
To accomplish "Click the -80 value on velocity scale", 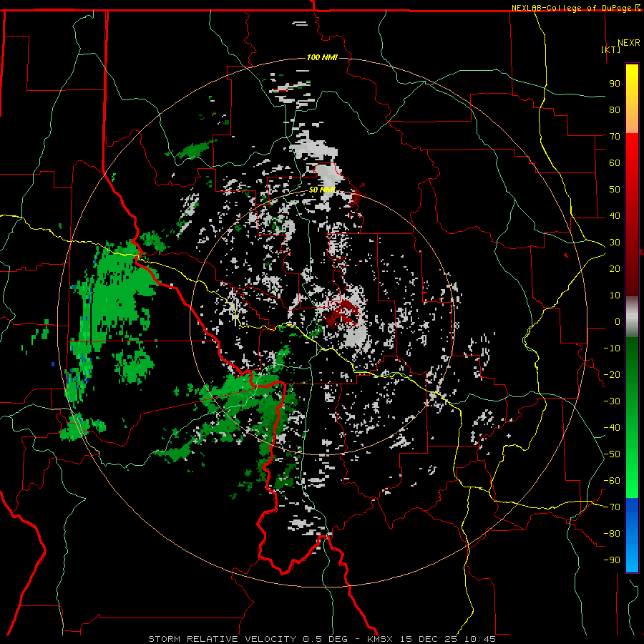I will click(x=612, y=534).
